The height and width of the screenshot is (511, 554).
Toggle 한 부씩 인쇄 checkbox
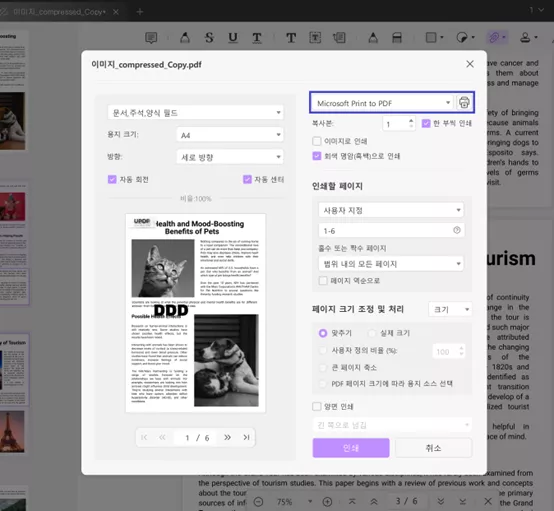tap(426, 123)
